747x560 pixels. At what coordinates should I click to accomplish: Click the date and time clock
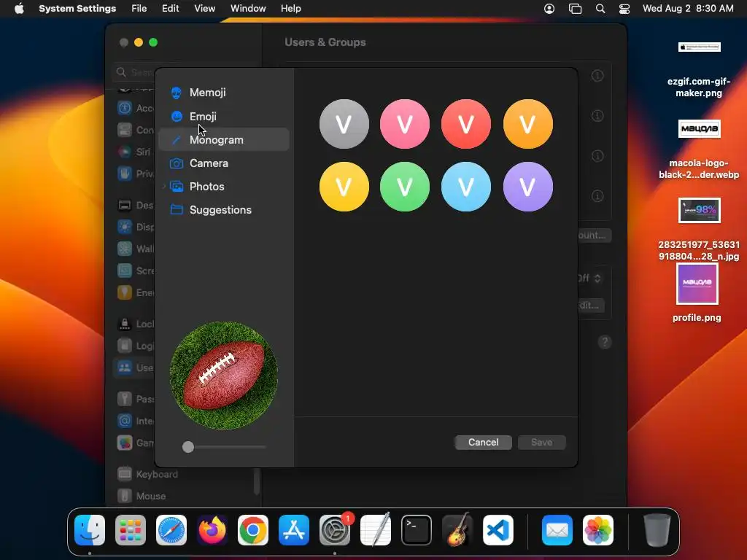pyautogui.click(x=688, y=9)
